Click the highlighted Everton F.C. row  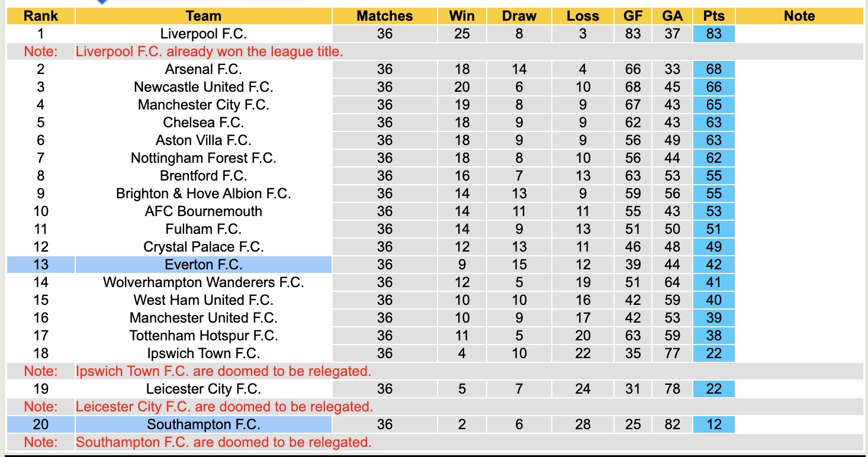[x=203, y=265]
